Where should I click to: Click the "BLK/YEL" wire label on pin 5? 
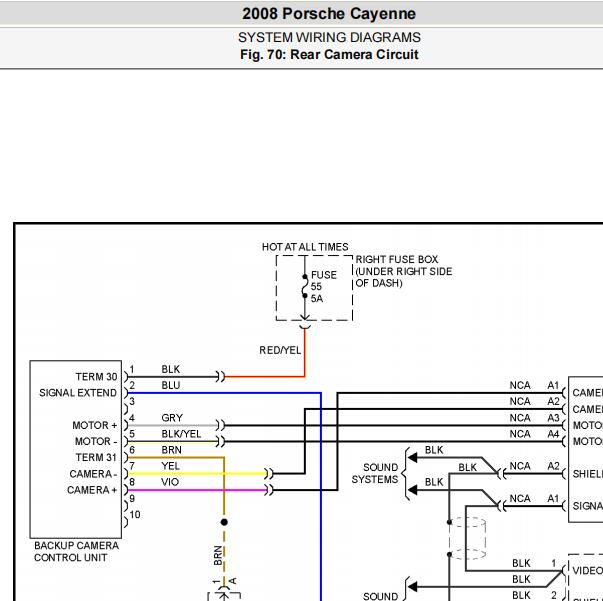[x=181, y=434]
